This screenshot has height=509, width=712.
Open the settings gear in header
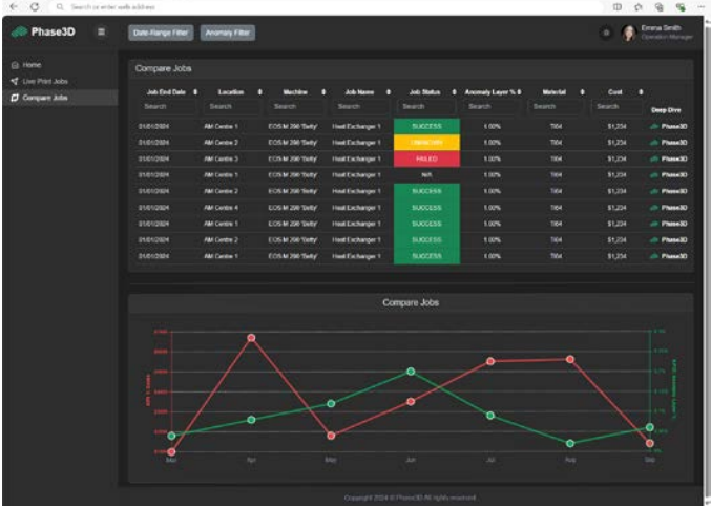tap(606, 33)
